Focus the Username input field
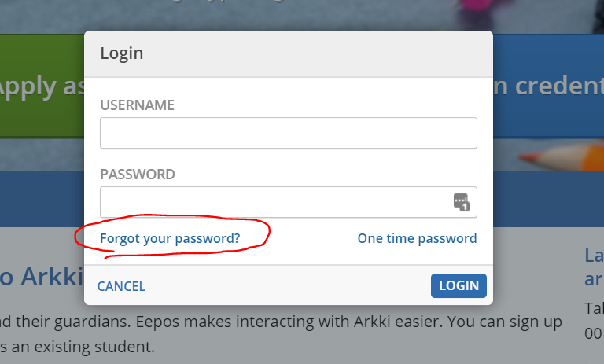The image size is (604, 364). pos(288,133)
